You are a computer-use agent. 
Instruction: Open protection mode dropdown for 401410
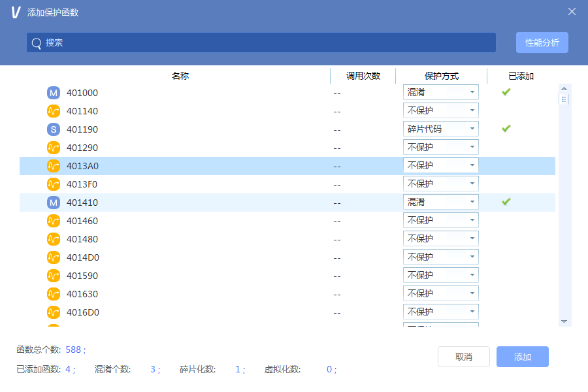(440, 202)
